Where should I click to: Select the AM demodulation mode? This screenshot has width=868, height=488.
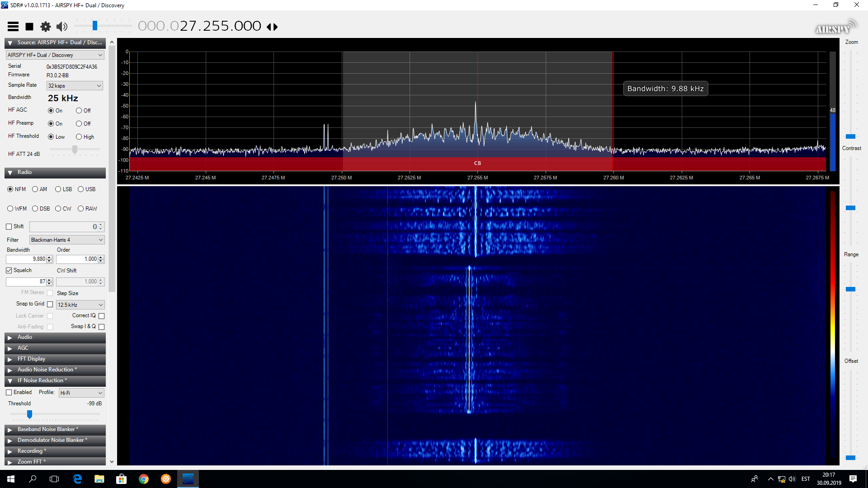click(x=35, y=189)
